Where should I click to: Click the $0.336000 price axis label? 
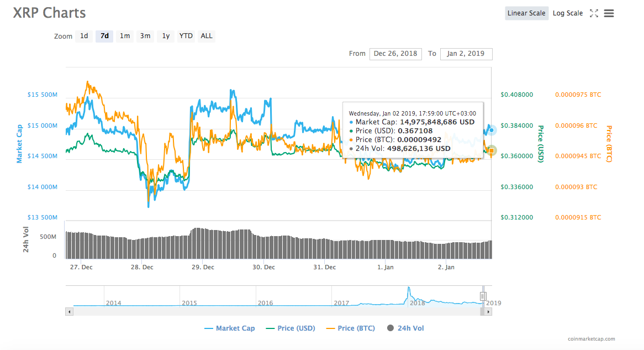click(x=516, y=187)
